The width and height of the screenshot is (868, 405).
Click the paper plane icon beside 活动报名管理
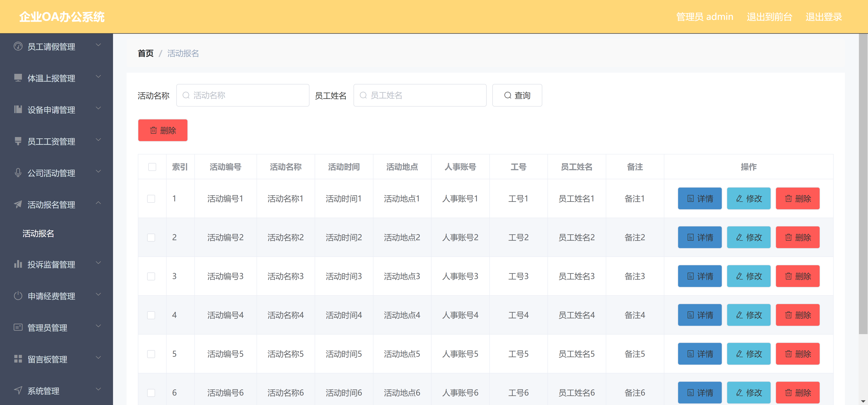point(18,204)
